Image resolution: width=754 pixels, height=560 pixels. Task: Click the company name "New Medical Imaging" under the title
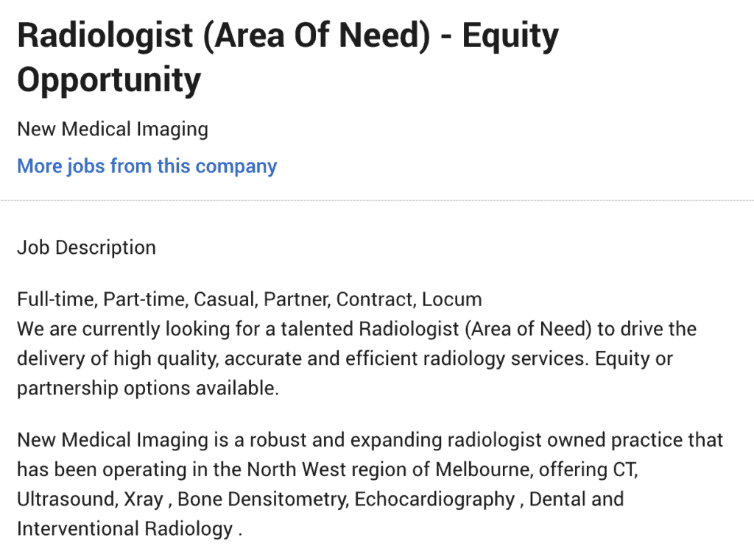click(x=113, y=130)
